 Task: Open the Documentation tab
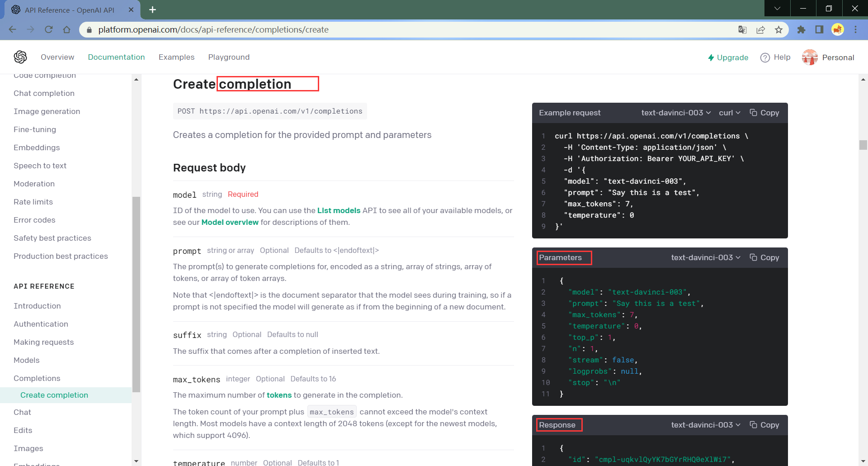coord(116,57)
